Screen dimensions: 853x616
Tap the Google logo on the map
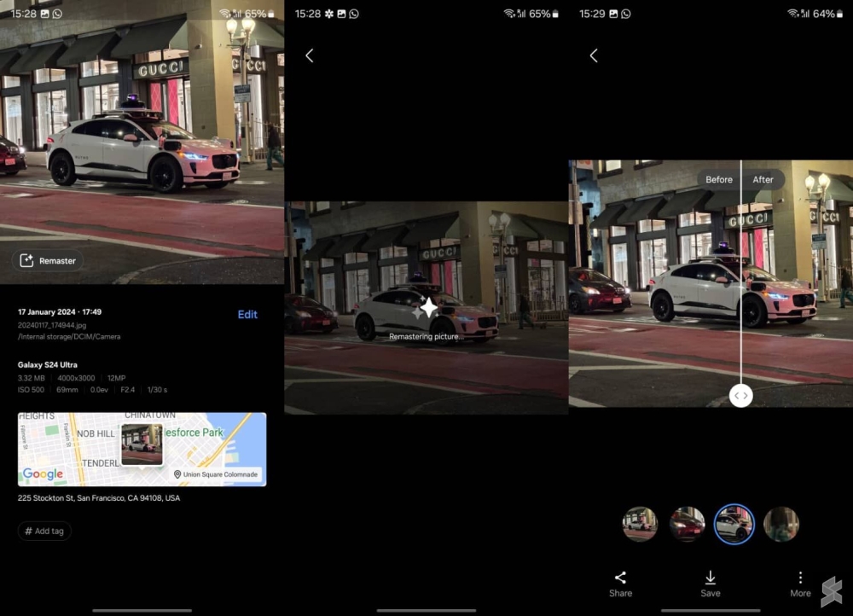43,474
